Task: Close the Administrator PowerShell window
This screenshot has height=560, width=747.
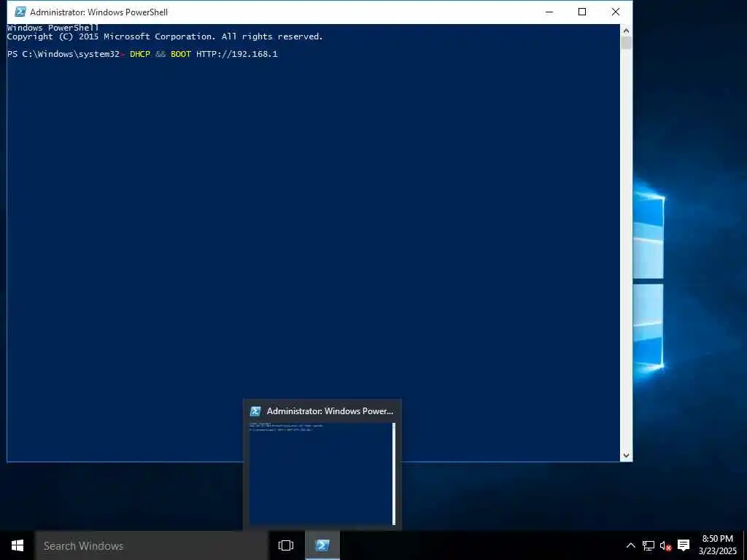Action: pyautogui.click(x=616, y=12)
